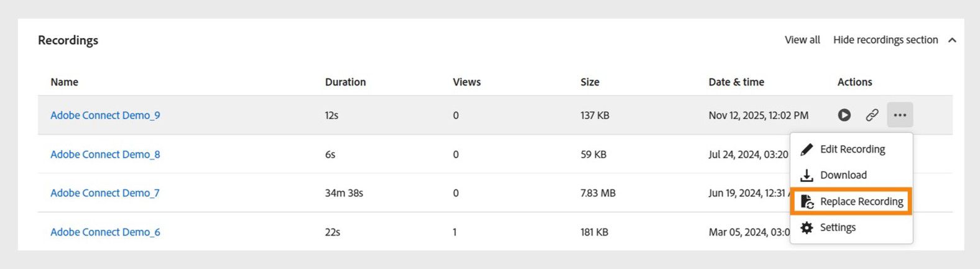Click the download arrow icon in menu
The image size is (980, 269).
pos(807,176)
